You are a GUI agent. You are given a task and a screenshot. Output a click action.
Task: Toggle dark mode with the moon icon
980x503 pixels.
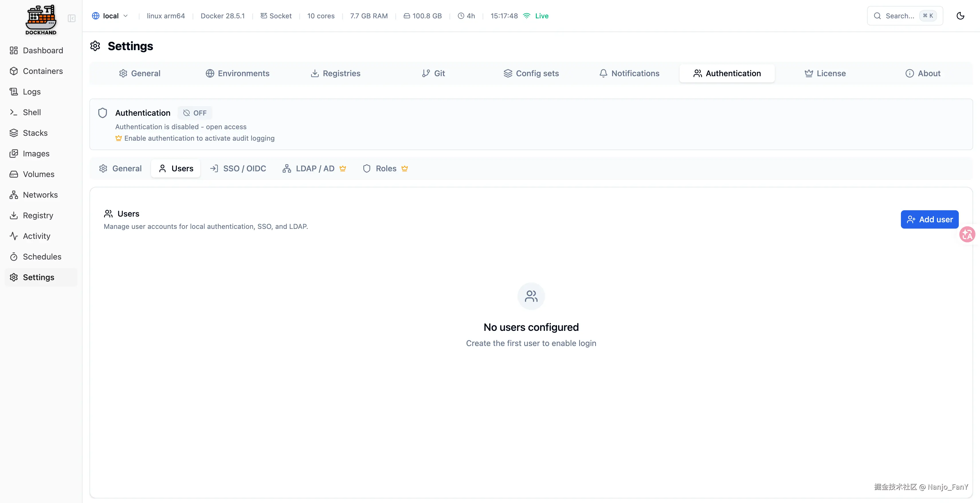[x=960, y=15]
